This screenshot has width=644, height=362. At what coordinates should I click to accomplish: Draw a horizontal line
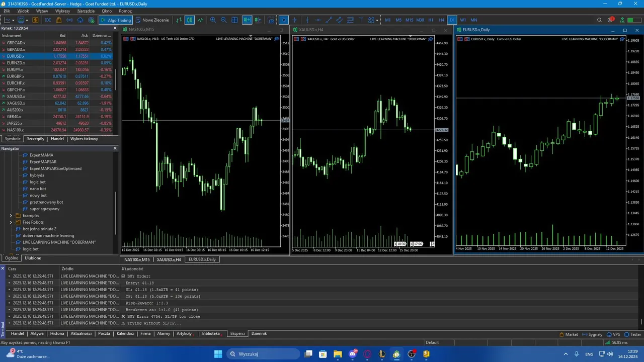point(318,20)
